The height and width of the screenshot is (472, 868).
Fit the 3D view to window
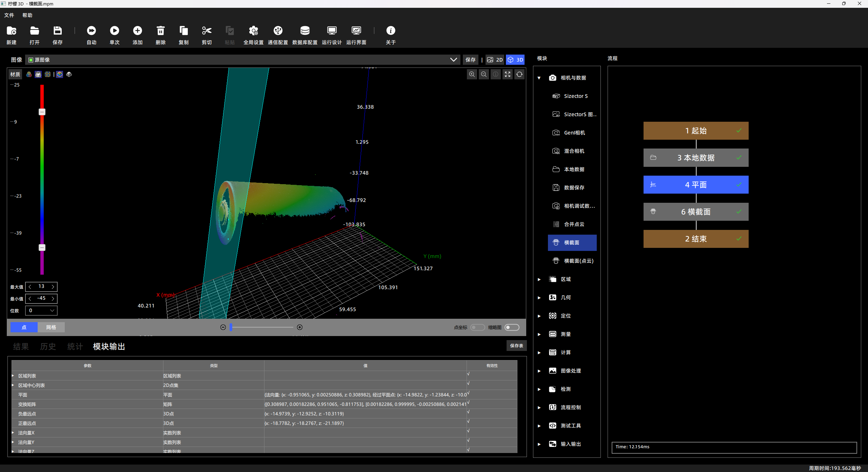[508, 74]
